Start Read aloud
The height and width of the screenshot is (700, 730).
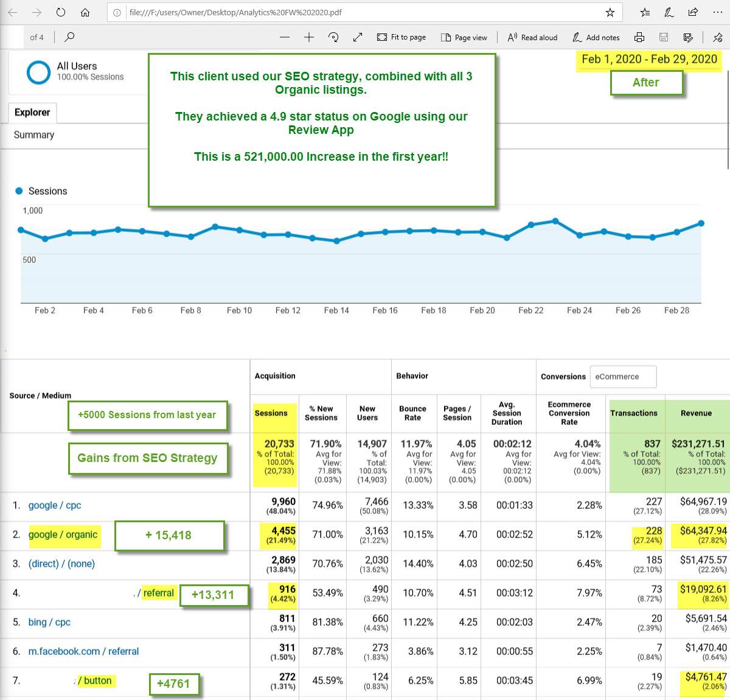pos(532,37)
